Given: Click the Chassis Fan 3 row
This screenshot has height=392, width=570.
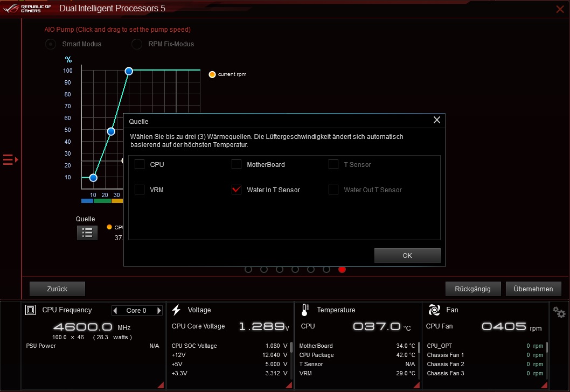Looking at the screenshot, I should [x=485, y=373].
